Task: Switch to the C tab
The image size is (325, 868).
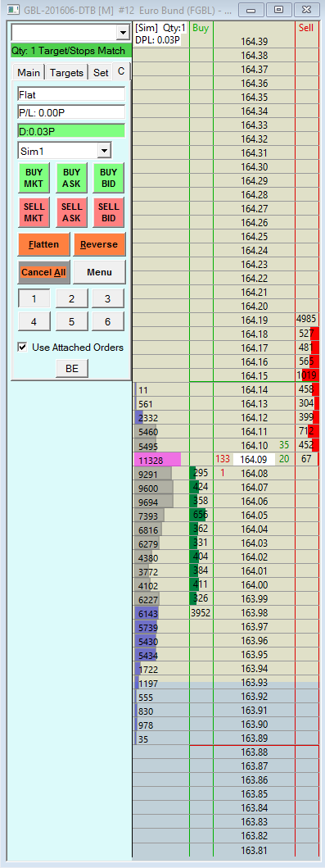Action: (121, 71)
